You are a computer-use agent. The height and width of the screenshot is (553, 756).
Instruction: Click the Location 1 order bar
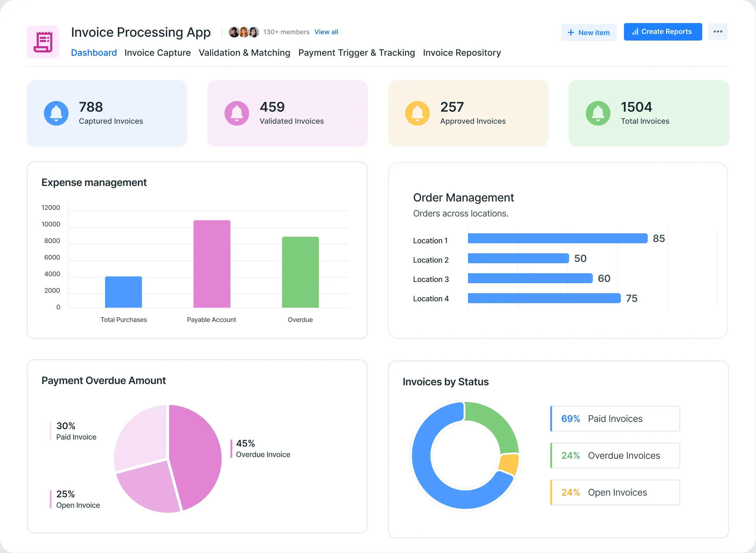pyautogui.click(x=557, y=238)
